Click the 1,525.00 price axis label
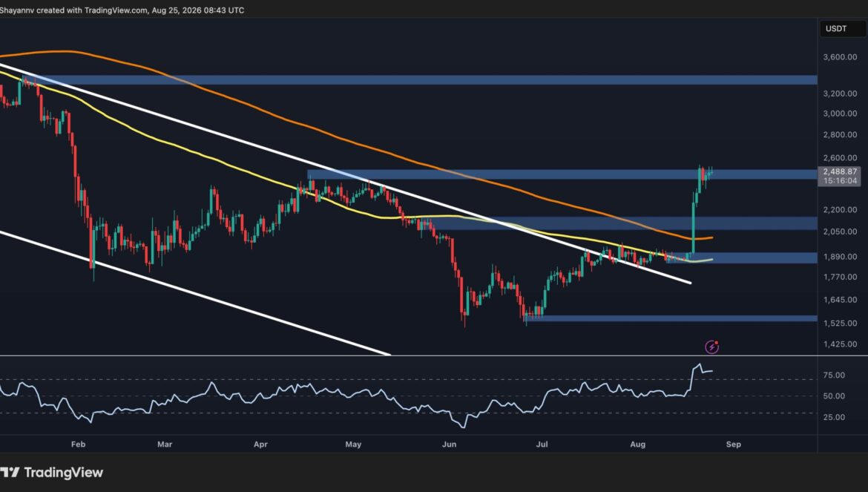This screenshot has height=492, width=868. click(x=840, y=324)
